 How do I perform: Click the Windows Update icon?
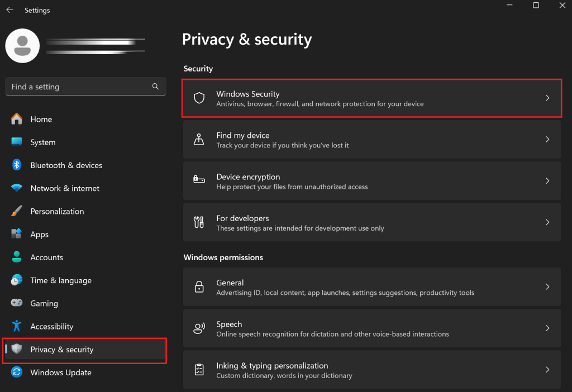[17, 372]
